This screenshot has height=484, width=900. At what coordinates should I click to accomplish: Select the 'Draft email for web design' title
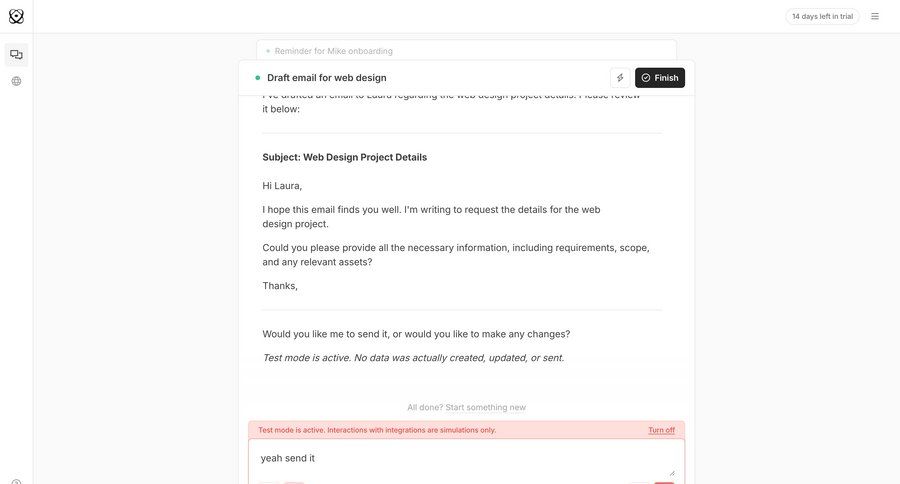pos(327,78)
